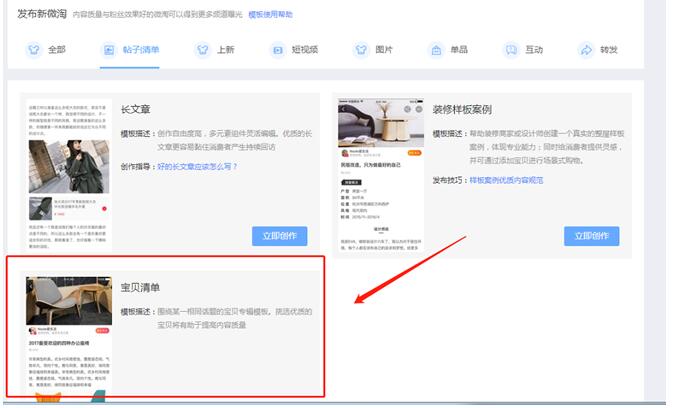
Task: Click the 装修样板案例 template title
Action: (x=461, y=110)
